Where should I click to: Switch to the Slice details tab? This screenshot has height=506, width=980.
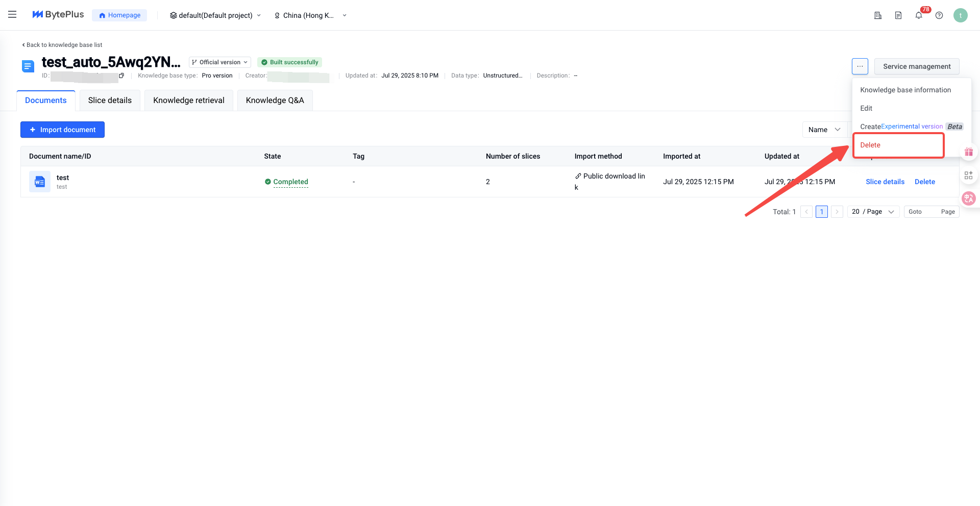110,100
